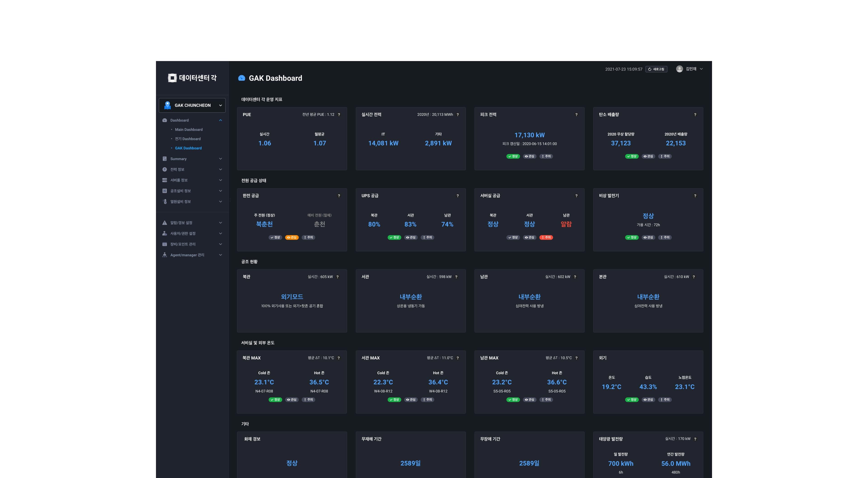Screen dimensions: 868x478
Task: Open help icon on UPS 공급 card
Action: (x=458, y=196)
